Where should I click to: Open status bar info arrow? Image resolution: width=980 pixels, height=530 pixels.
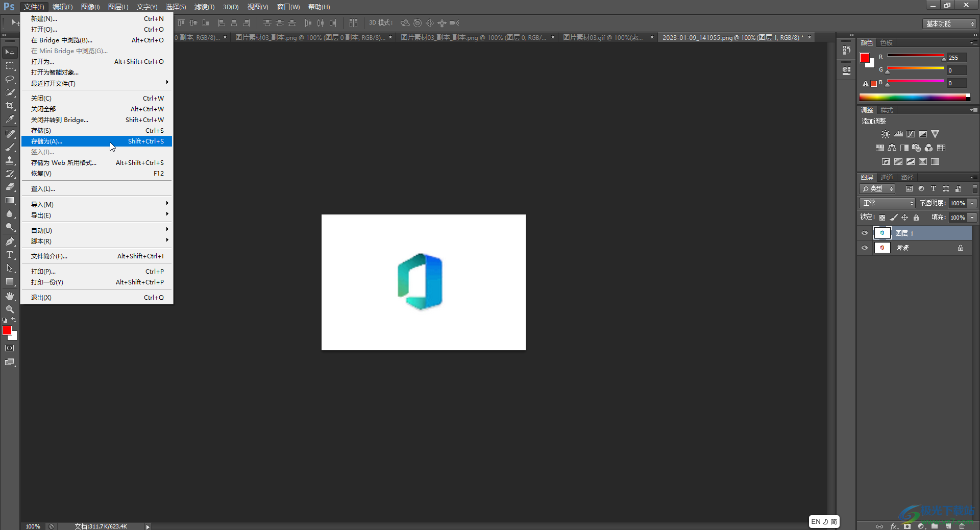pos(148,526)
